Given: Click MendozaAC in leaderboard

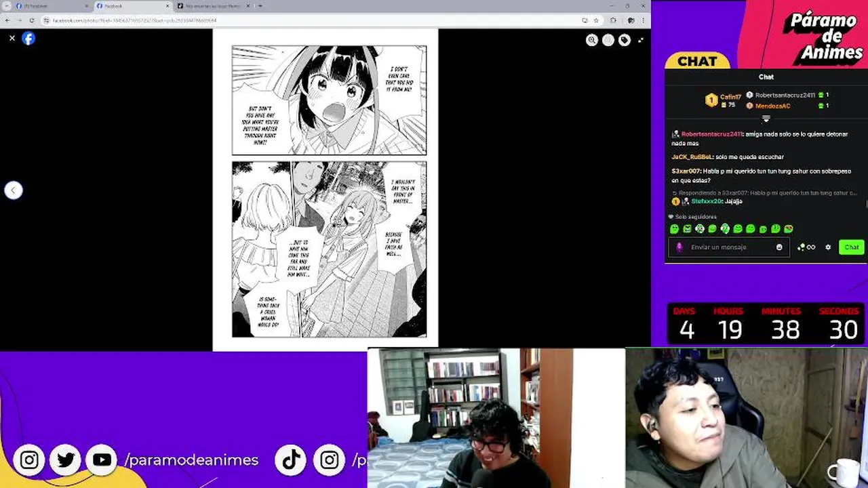Looking at the screenshot, I should tap(772, 106).
